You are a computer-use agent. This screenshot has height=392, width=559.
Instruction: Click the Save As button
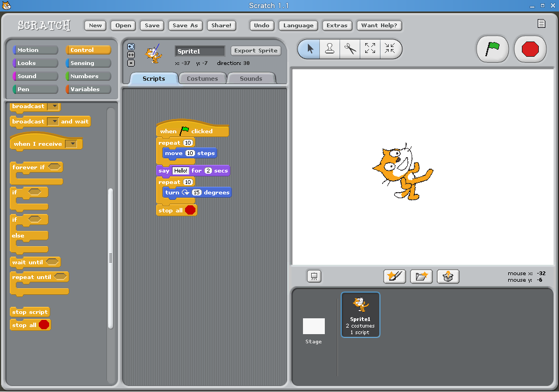click(185, 25)
